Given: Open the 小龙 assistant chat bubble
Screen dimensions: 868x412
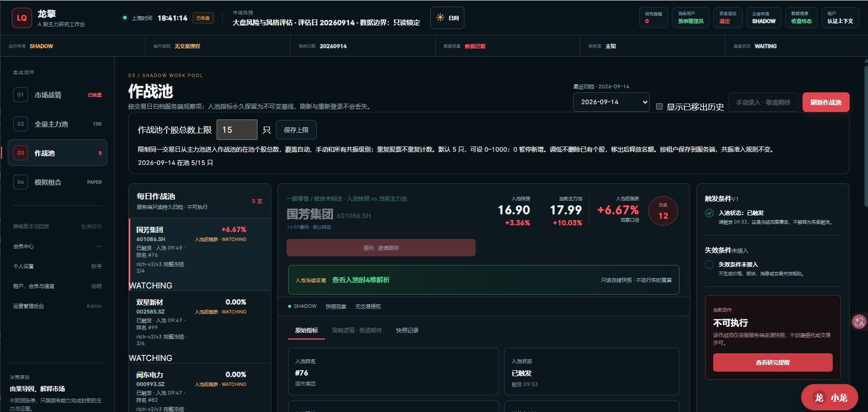Looking at the screenshot, I should (830, 398).
